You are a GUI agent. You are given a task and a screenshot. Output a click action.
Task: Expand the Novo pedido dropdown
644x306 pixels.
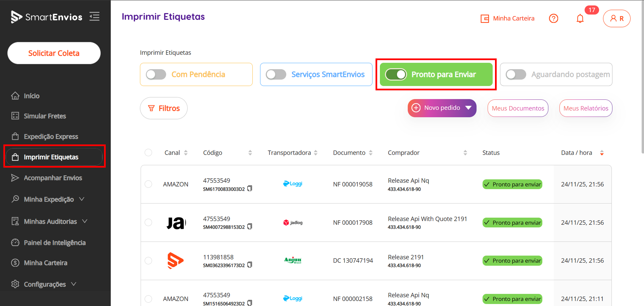pyautogui.click(x=468, y=108)
